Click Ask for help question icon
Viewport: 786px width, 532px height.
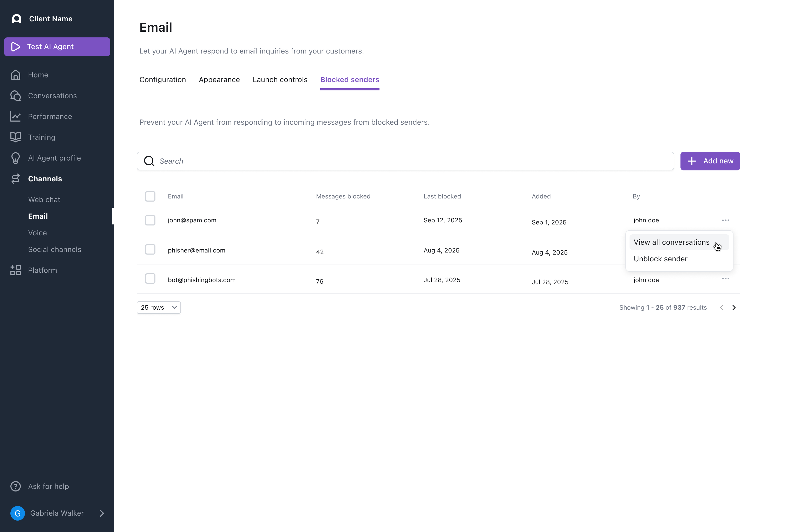(x=16, y=486)
